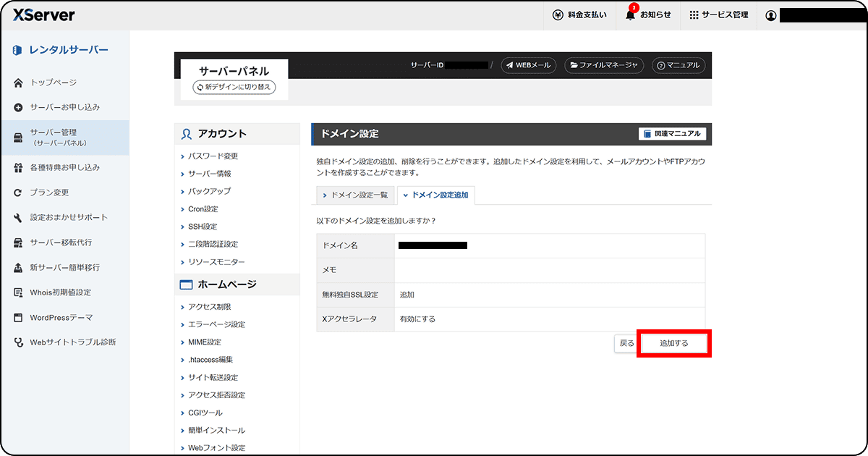Click レンタルサーバー header icon
This screenshot has height=456, width=868.
click(18, 50)
